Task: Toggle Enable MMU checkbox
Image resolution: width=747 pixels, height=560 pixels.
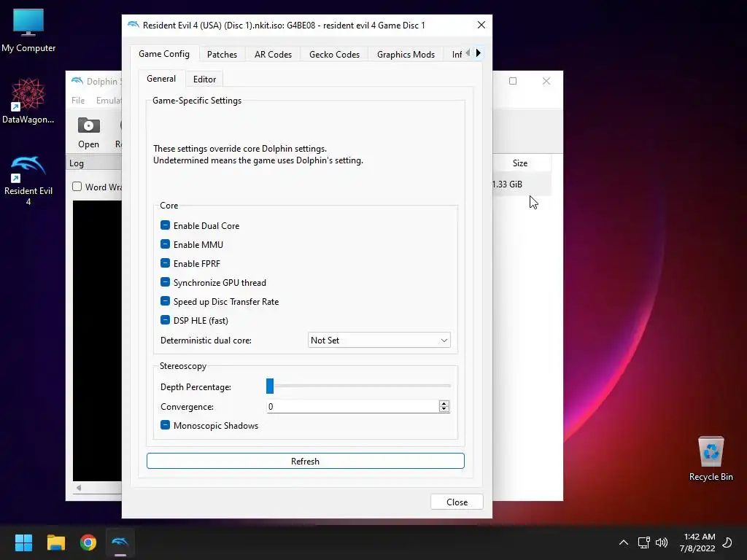Action: tap(166, 244)
